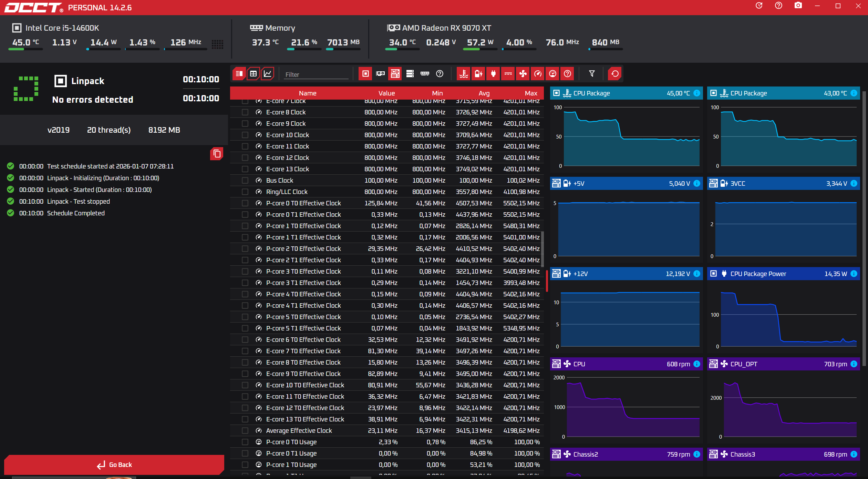The height and width of the screenshot is (479, 868).
Task: Switch to the table view layout
Action: (x=253, y=74)
